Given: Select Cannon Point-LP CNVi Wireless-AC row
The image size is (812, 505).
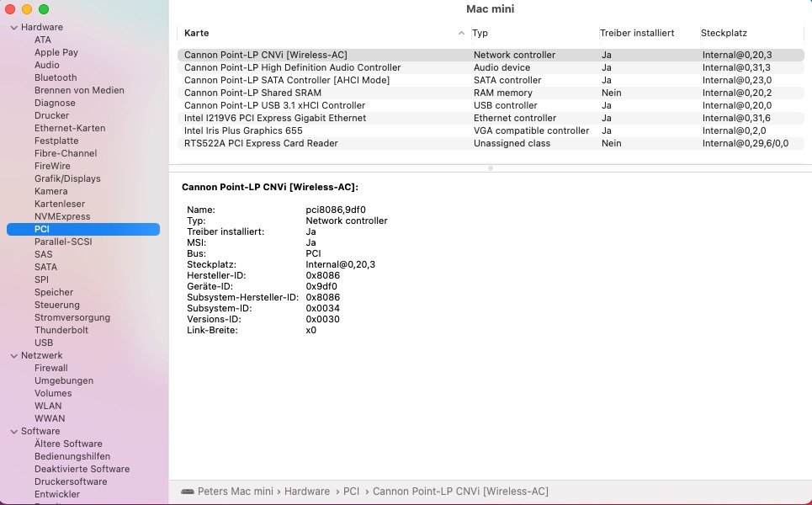Looking at the screenshot, I should pos(491,55).
